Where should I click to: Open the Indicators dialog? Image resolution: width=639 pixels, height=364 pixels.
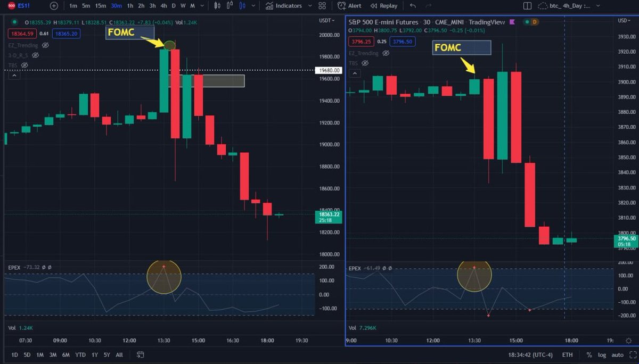tap(283, 6)
